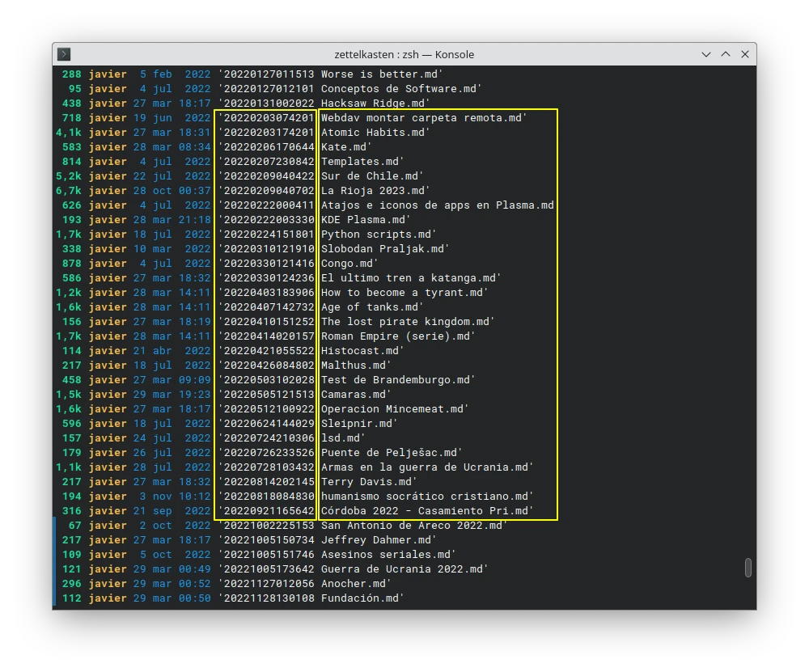Click the '6,7k' file size of La Rioja
This screenshot has width=809, height=672.
coord(69,191)
